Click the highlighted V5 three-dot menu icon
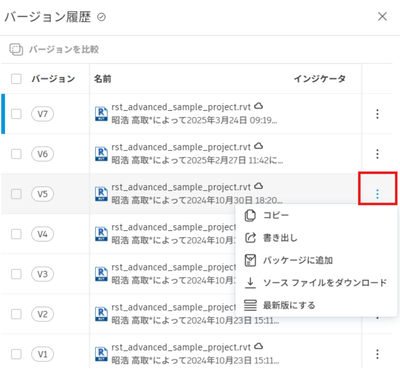Screen dimensions: 400x369 tap(377, 194)
